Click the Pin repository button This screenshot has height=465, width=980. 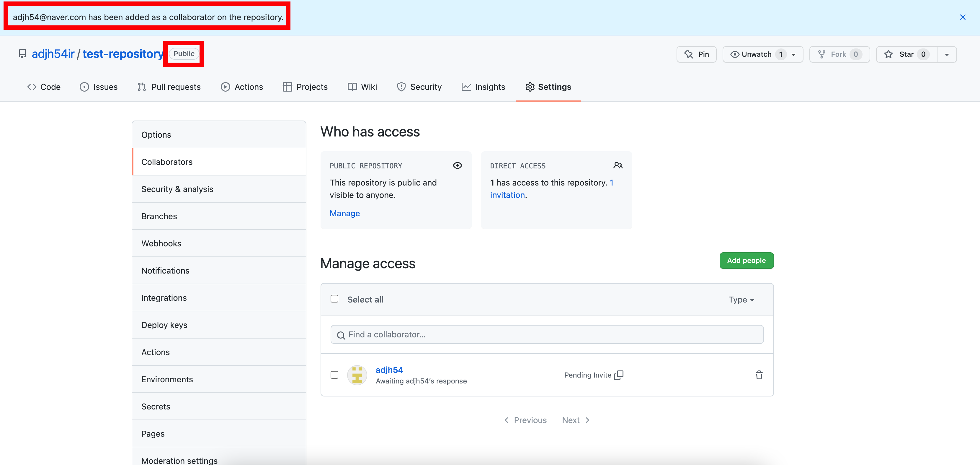pyautogui.click(x=696, y=54)
